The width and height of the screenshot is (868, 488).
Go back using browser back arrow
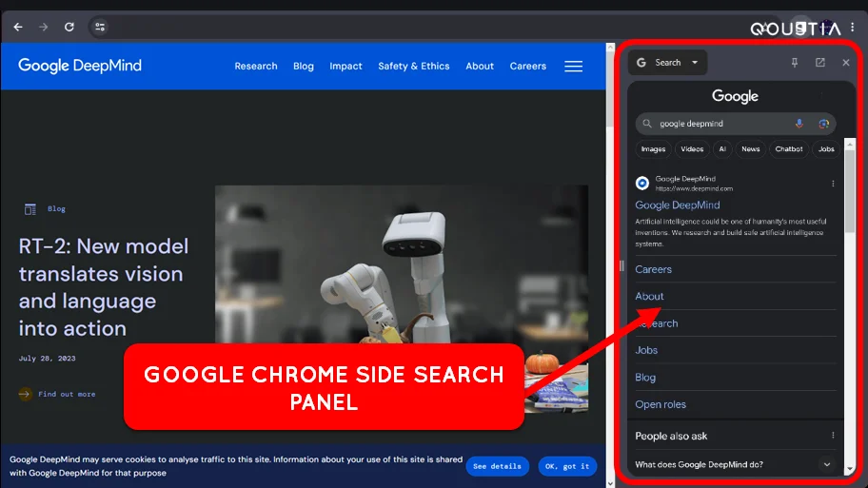click(18, 27)
